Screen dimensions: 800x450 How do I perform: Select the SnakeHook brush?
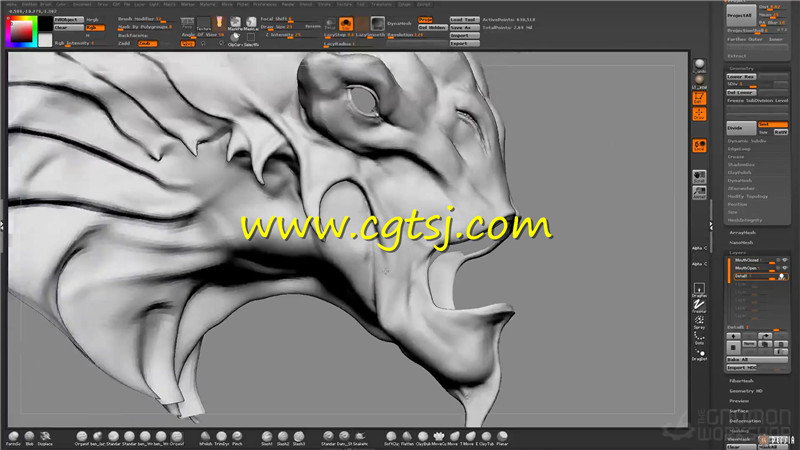click(x=360, y=437)
